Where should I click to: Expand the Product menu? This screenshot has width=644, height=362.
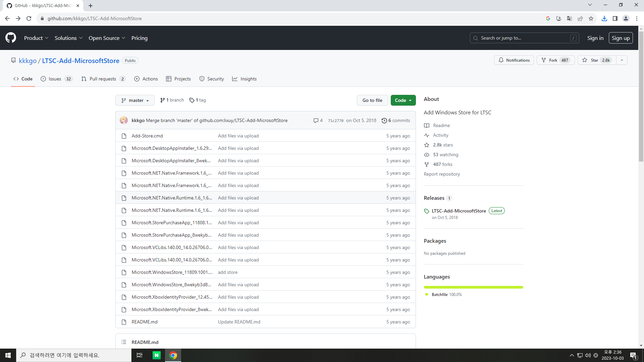tap(36, 38)
